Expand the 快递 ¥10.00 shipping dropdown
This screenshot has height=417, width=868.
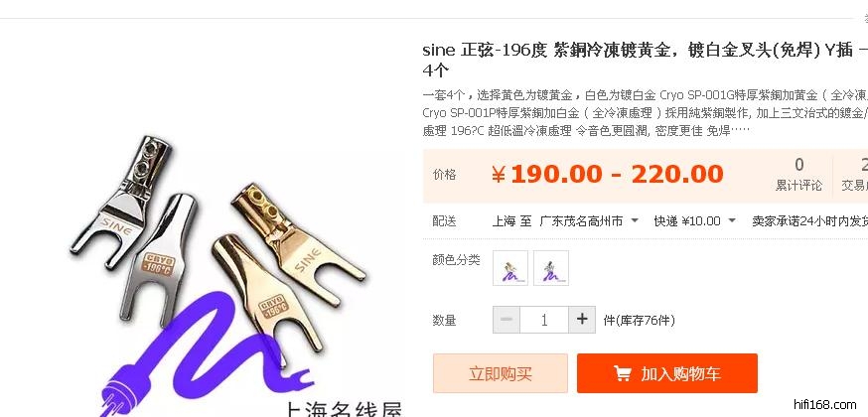tap(695, 221)
